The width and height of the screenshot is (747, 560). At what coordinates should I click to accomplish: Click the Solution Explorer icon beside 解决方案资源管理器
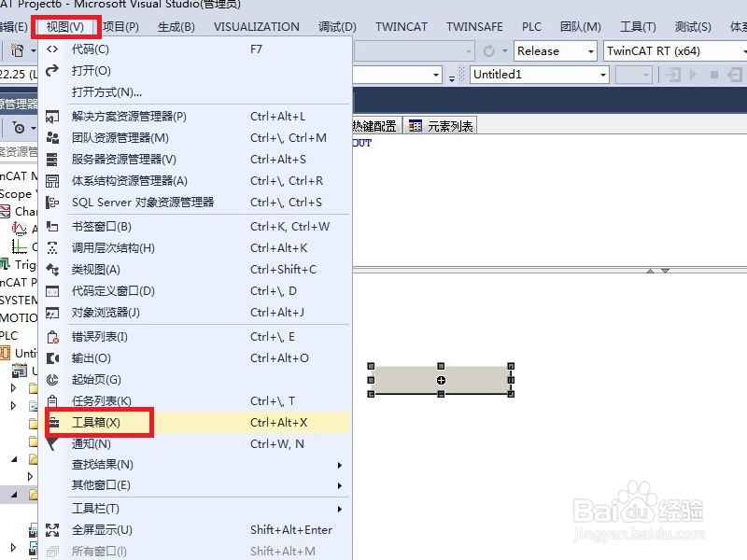[52, 116]
